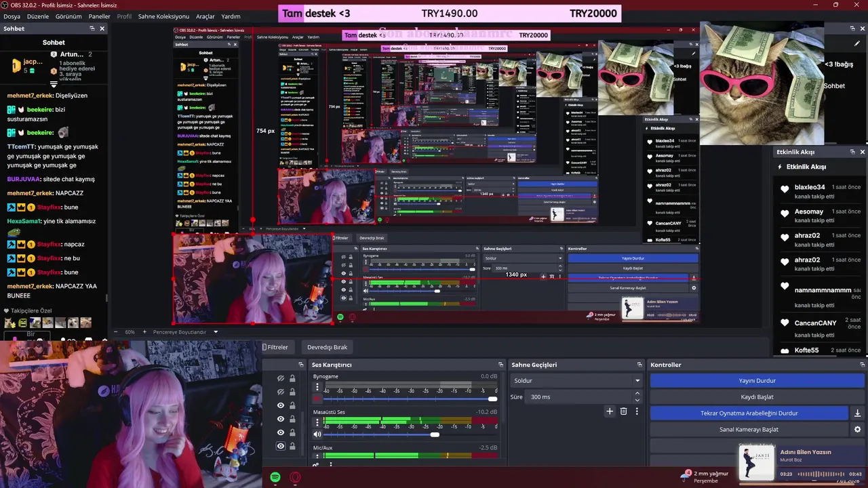Screen dimensions: 868x488
Task: Unmute the Bynogame audio source
Action: tap(317, 399)
